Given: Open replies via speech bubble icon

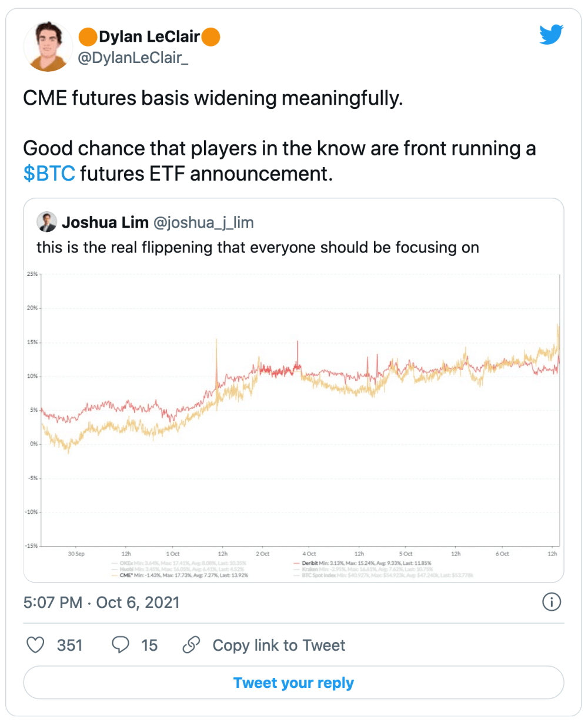Looking at the screenshot, I should [x=121, y=645].
